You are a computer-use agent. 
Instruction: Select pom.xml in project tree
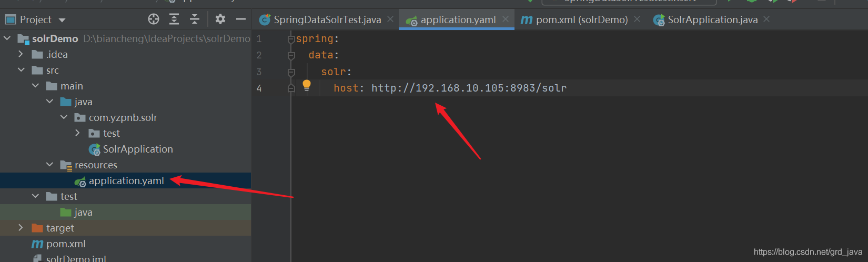click(x=66, y=244)
